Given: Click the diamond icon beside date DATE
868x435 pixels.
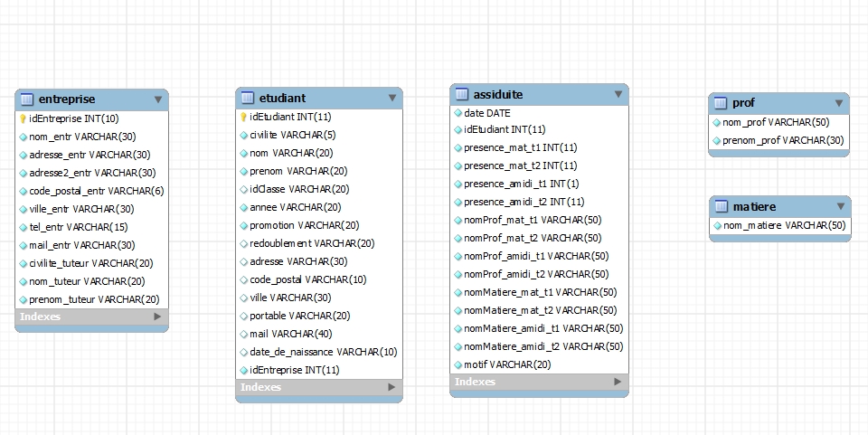Looking at the screenshot, I should (x=458, y=113).
